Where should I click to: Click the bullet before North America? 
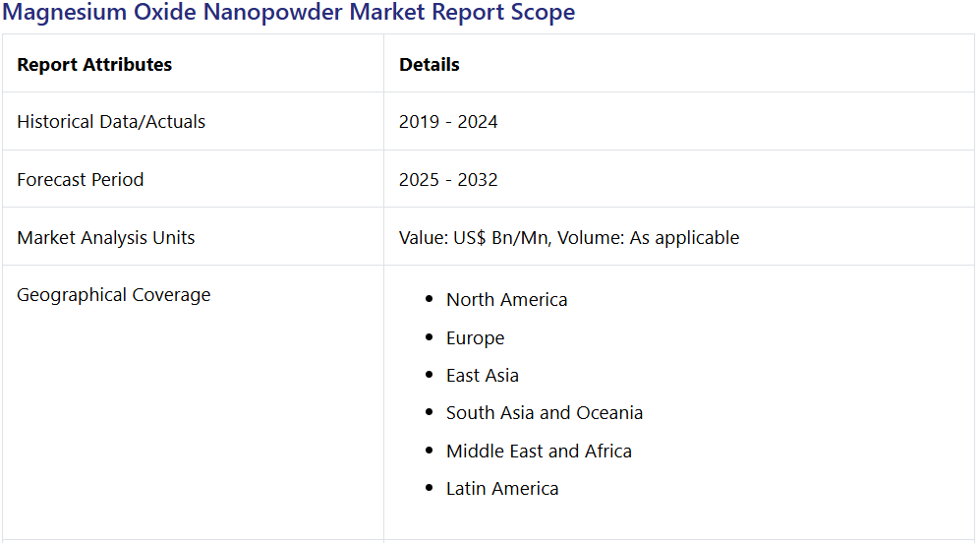coord(429,299)
